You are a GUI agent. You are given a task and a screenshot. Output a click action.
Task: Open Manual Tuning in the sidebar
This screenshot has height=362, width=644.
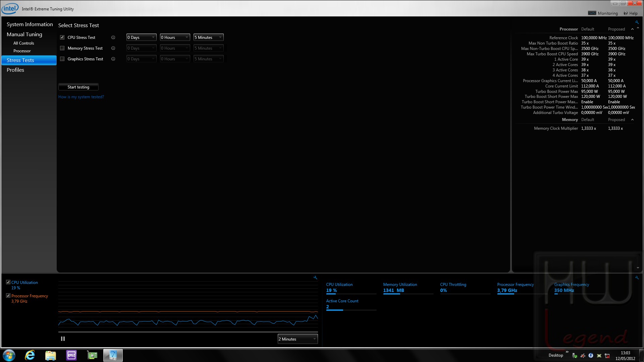point(24,35)
